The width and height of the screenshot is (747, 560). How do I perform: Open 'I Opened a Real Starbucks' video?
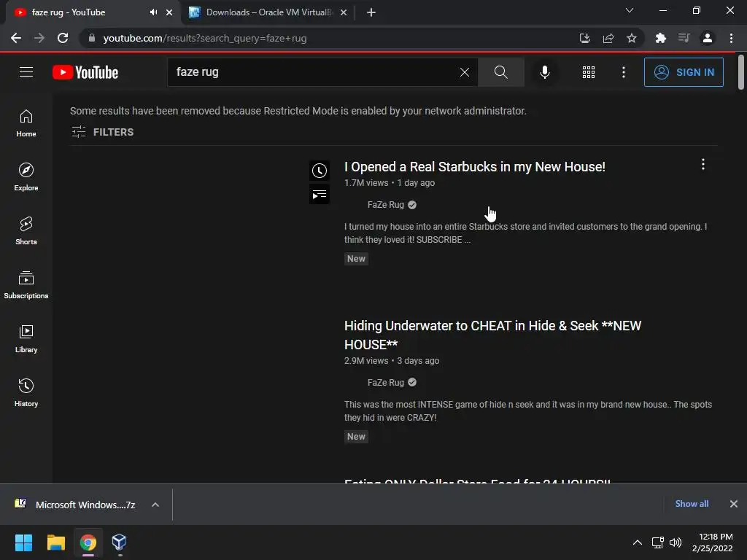[x=474, y=167]
